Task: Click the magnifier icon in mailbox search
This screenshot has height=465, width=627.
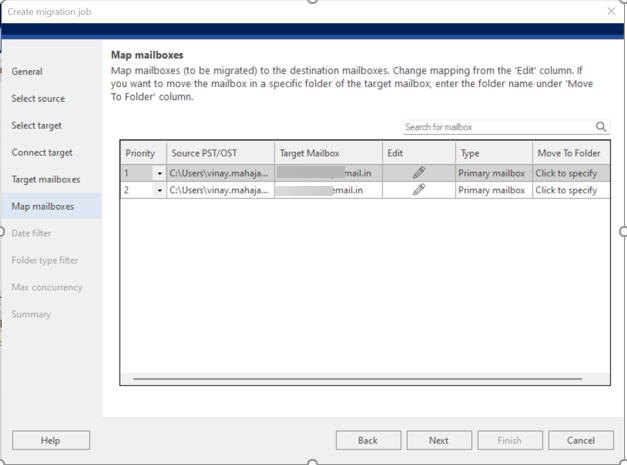Action: pos(601,127)
